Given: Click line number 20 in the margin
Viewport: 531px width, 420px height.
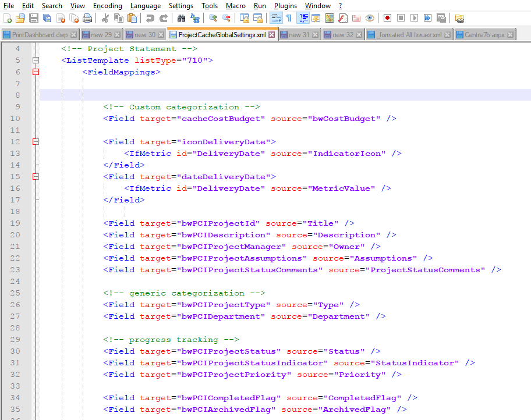Looking at the screenshot, I should click(x=15, y=235).
